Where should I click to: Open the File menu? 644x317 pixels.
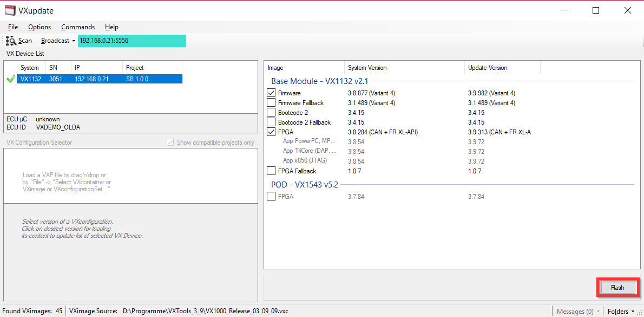13,27
